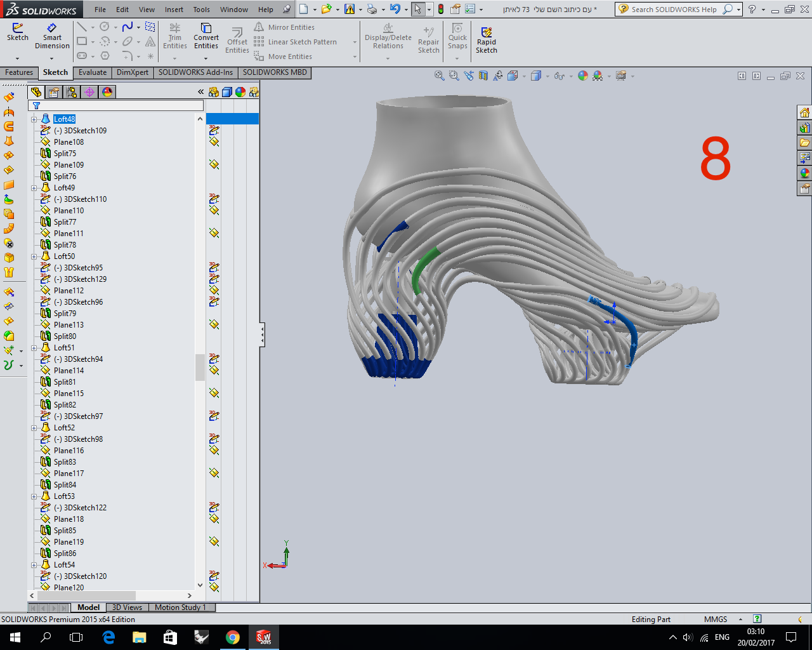812x650 pixels.
Task: Click the MMGS unit selector
Action: point(716,619)
